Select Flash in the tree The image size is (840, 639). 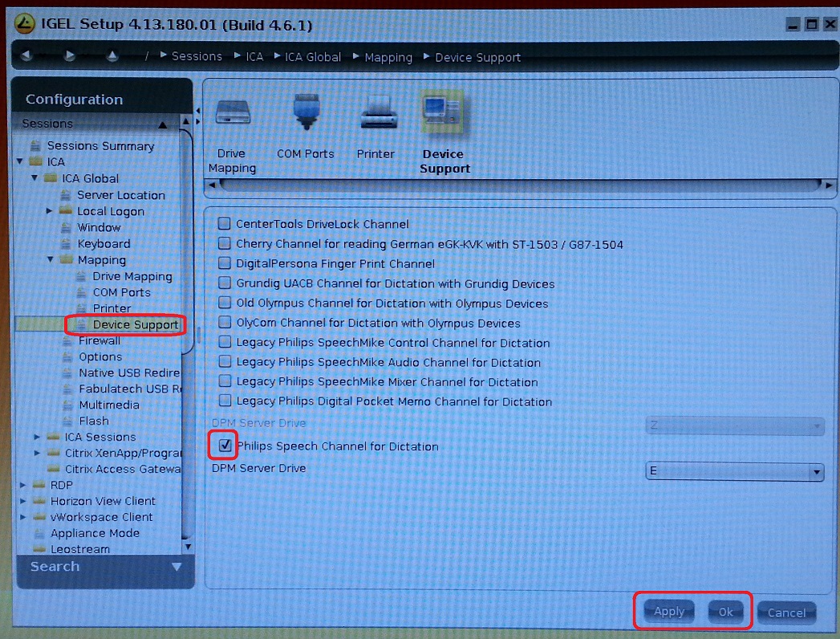(94, 421)
